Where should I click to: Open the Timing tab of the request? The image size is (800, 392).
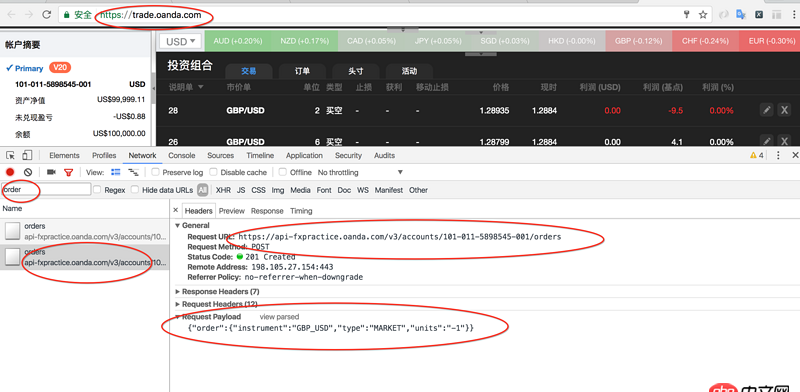point(301,211)
